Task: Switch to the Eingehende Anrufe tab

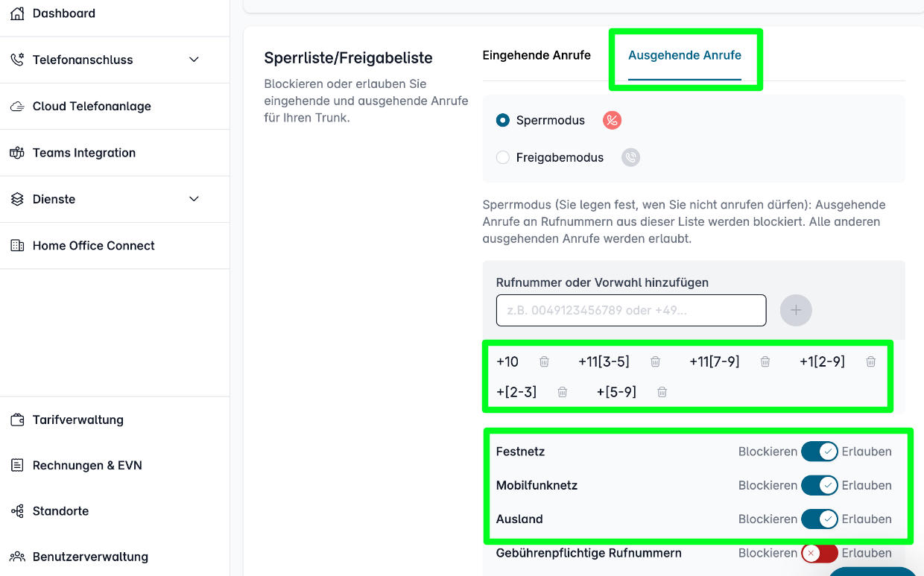Action: coord(537,55)
